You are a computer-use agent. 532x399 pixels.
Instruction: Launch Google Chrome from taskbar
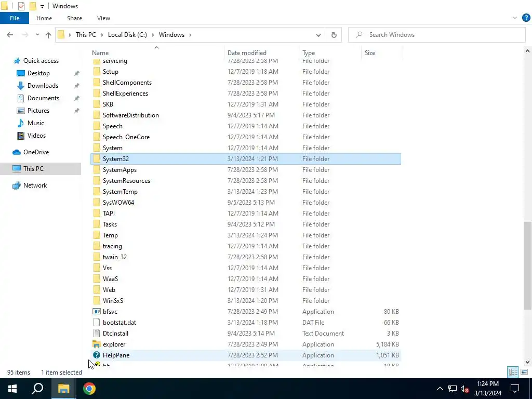click(89, 389)
